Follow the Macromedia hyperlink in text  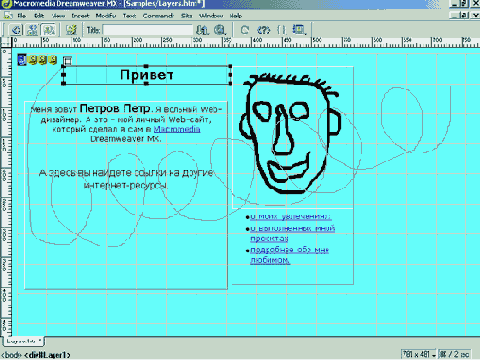click(x=177, y=129)
